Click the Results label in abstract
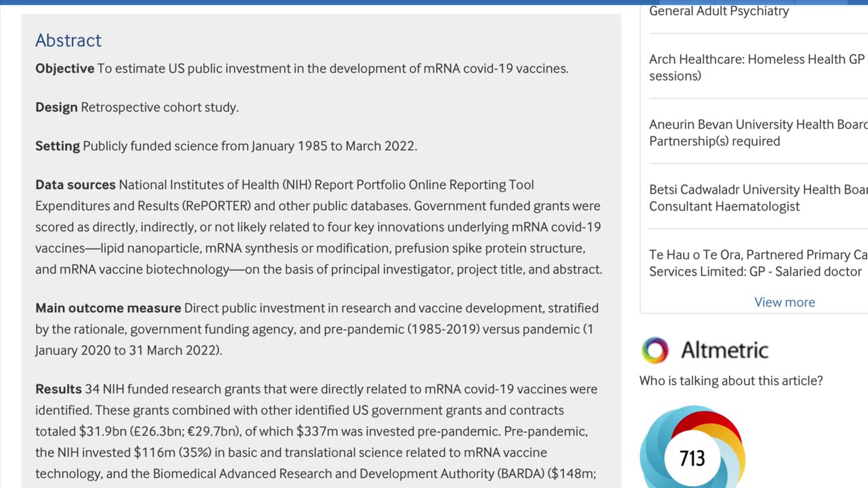The height and width of the screenshot is (488, 868). tap(58, 389)
